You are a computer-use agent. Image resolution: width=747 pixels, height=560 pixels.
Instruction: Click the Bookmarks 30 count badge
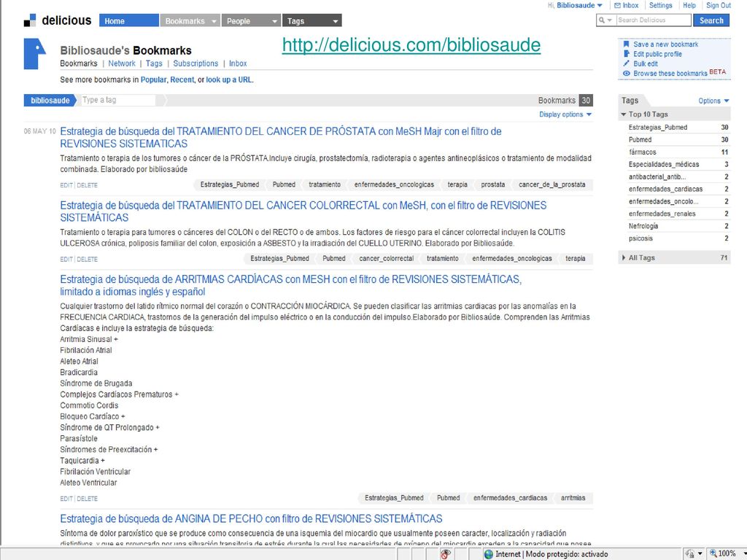(x=586, y=101)
